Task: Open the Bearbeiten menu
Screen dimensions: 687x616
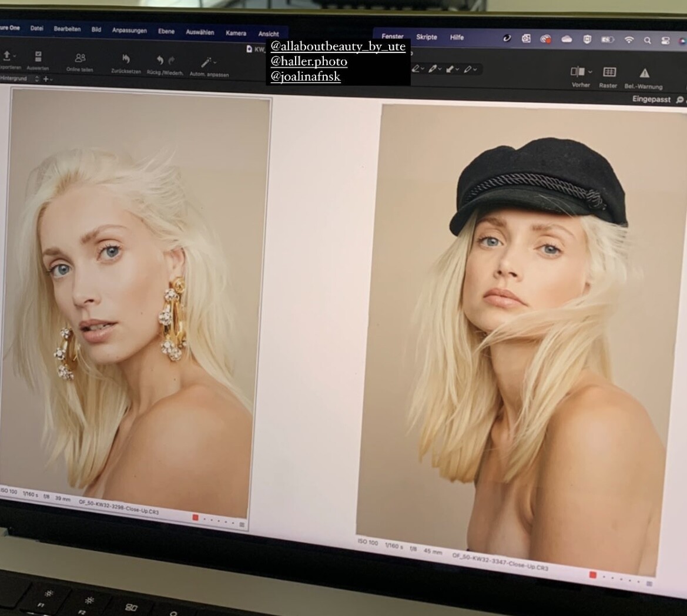Action: tap(67, 29)
